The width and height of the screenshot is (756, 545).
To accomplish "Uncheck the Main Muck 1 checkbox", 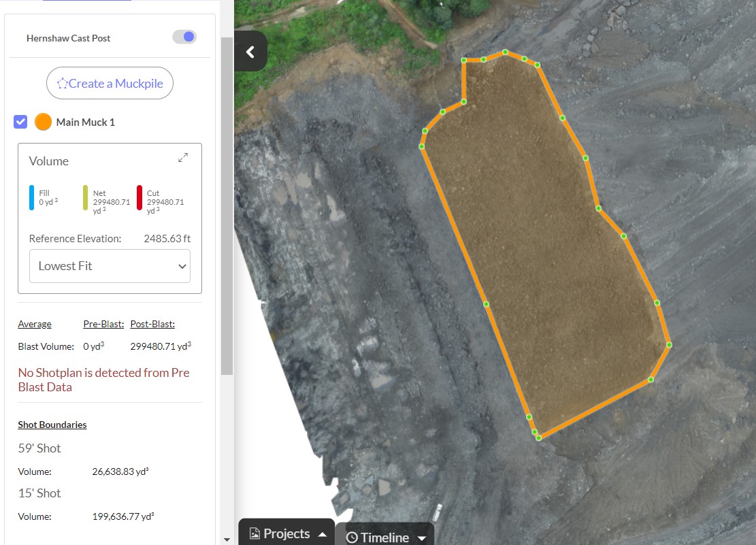I will point(20,122).
